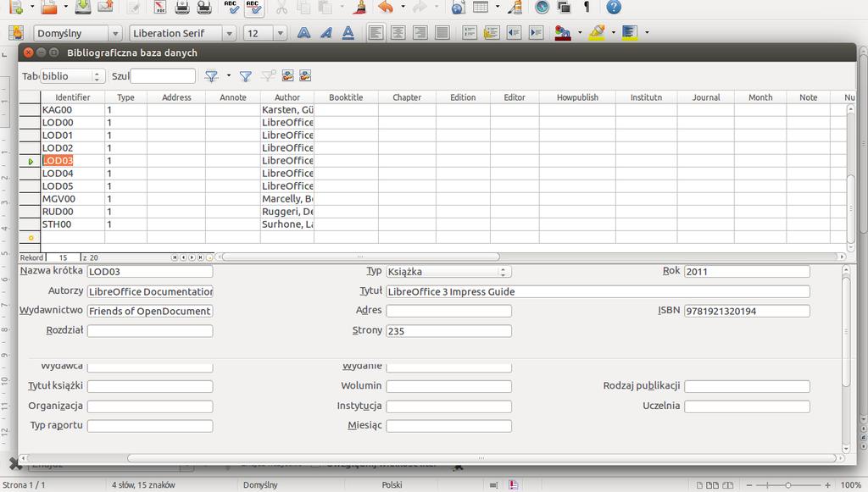Click the Undo arrow icon
Screen dimensions: 868x492
[x=386, y=7]
